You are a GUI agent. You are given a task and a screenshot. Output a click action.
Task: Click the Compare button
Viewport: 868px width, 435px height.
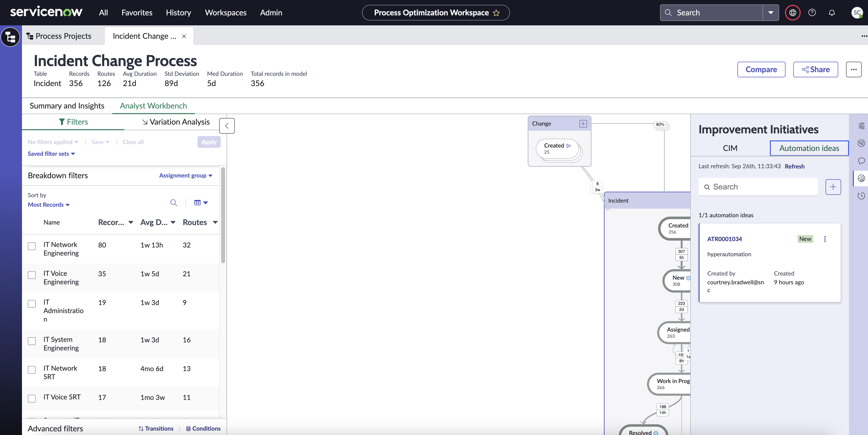pos(761,69)
